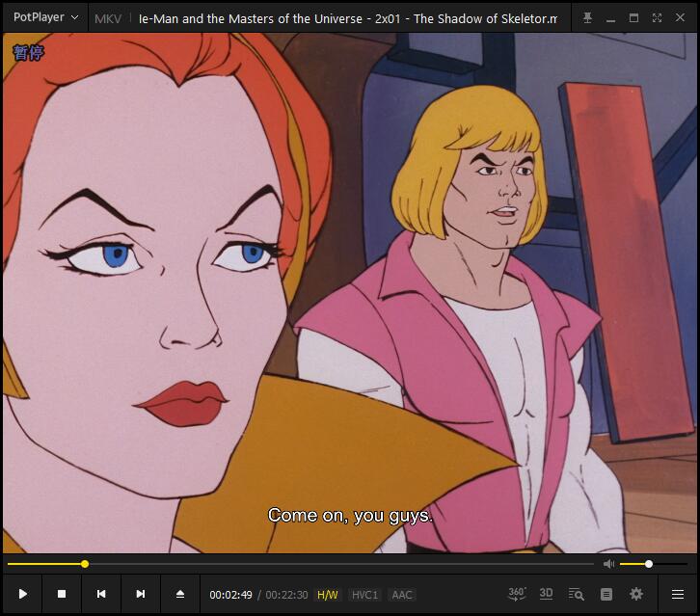Toggle the H/W hardware acceleration indicator
The height and width of the screenshot is (616, 700).
(x=328, y=595)
